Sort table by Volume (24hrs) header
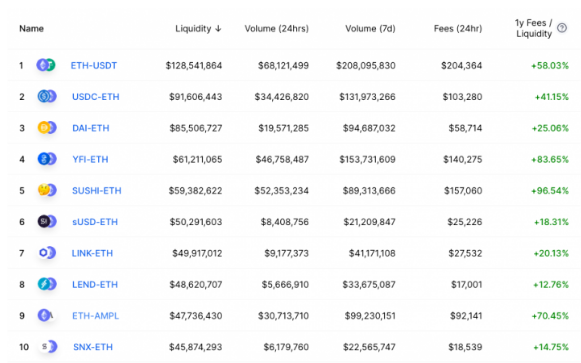This screenshot has width=581, height=363. [x=276, y=29]
